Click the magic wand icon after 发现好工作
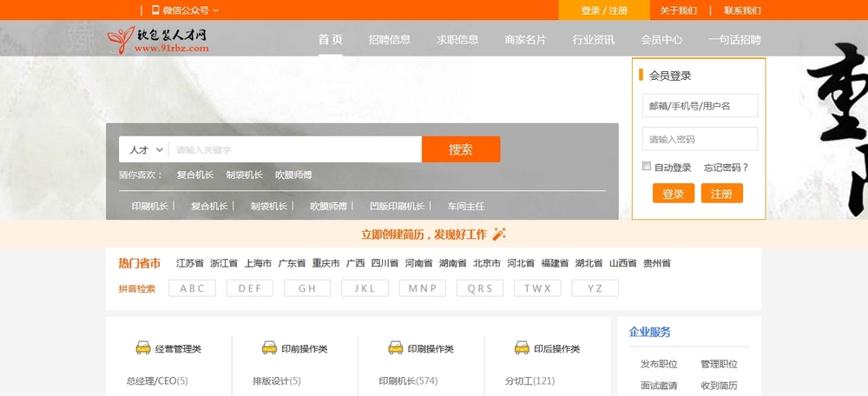This screenshot has height=396, width=868. click(499, 234)
